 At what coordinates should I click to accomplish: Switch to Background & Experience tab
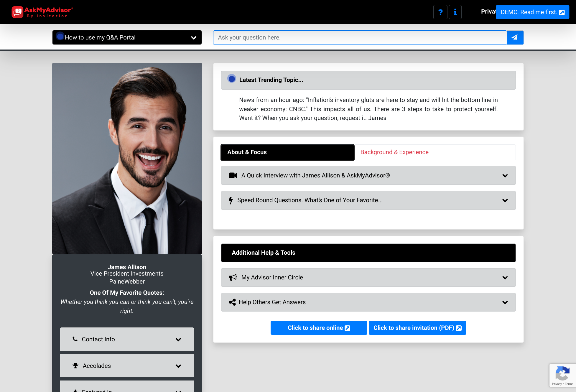coord(435,152)
